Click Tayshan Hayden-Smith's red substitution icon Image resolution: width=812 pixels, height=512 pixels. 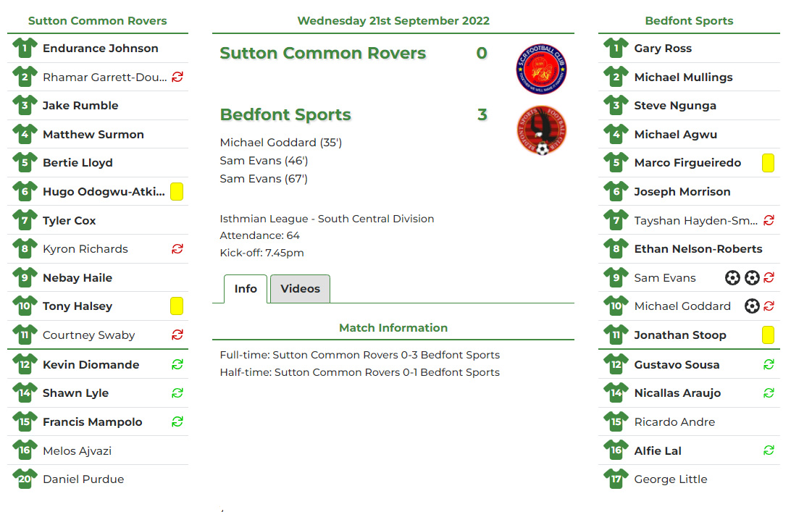[769, 220]
